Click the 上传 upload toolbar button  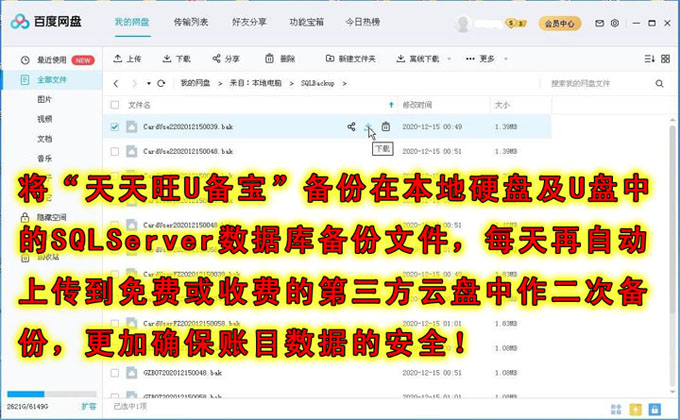coord(127,59)
